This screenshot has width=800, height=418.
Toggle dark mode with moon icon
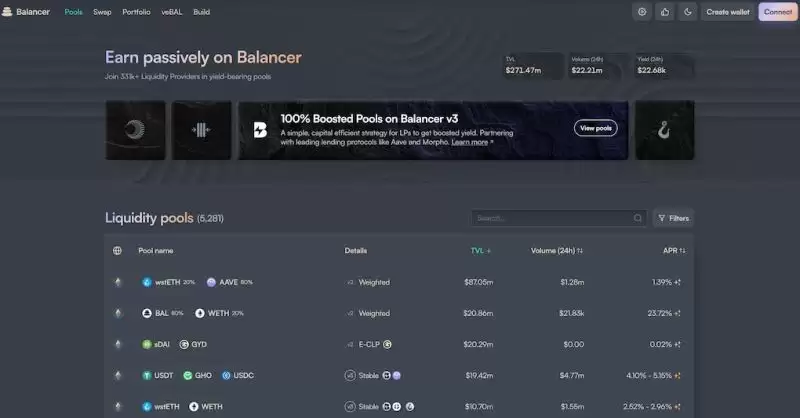tap(688, 12)
